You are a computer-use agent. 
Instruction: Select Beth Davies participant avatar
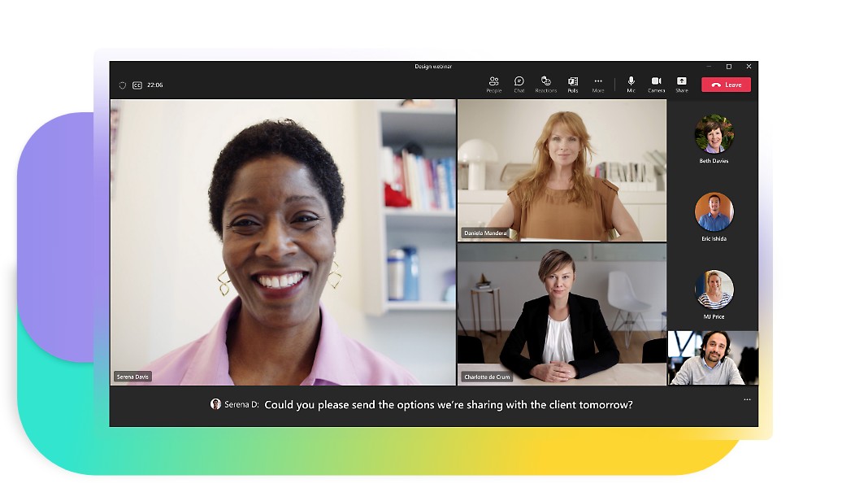tap(714, 134)
